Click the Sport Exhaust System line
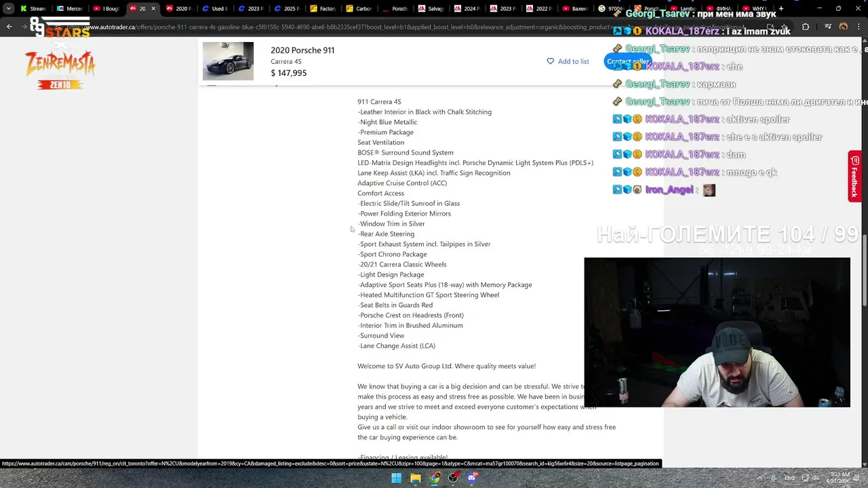 click(424, 244)
